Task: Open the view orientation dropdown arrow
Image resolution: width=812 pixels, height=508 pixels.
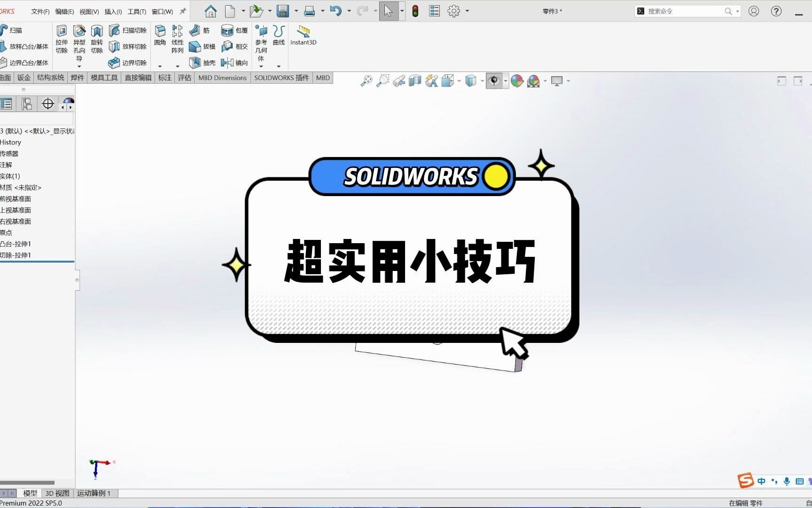Action: [x=458, y=81]
